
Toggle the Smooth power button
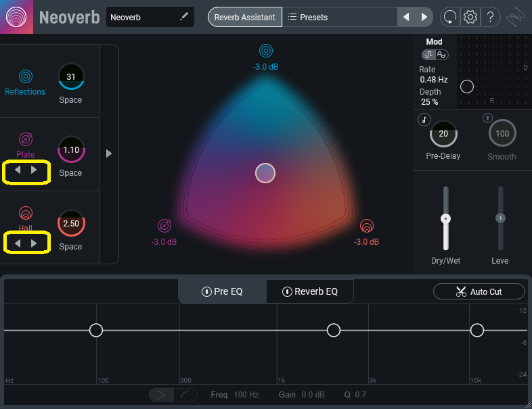pyautogui.click(x=487, y=119)
